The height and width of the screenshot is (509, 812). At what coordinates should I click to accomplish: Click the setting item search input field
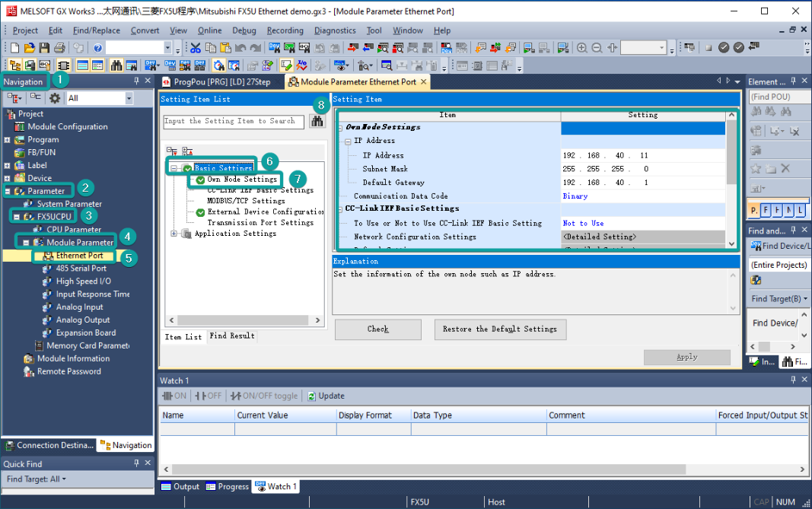[234, 121]
